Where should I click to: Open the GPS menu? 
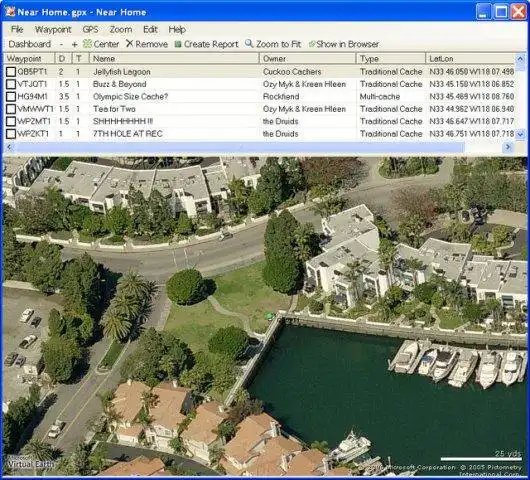tap(90, 29)
